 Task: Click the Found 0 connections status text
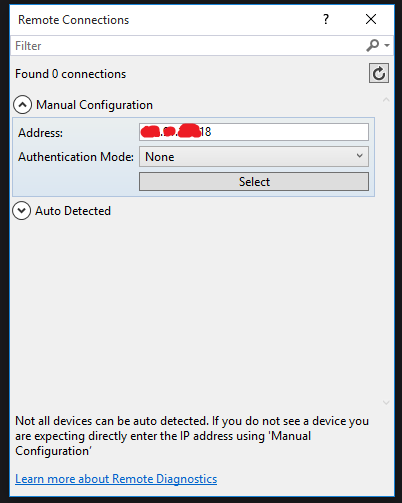[x=71, y=74]
